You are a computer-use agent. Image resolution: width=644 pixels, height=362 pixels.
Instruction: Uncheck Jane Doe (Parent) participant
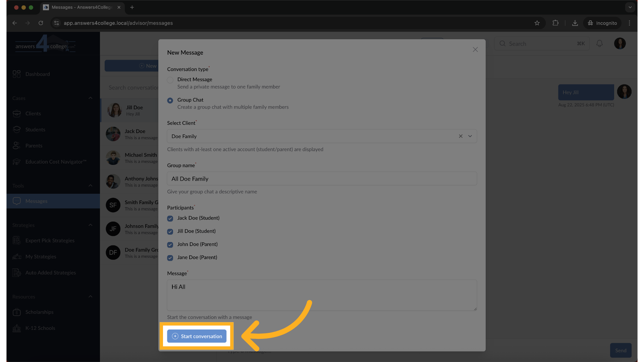[x=170, y=258]
